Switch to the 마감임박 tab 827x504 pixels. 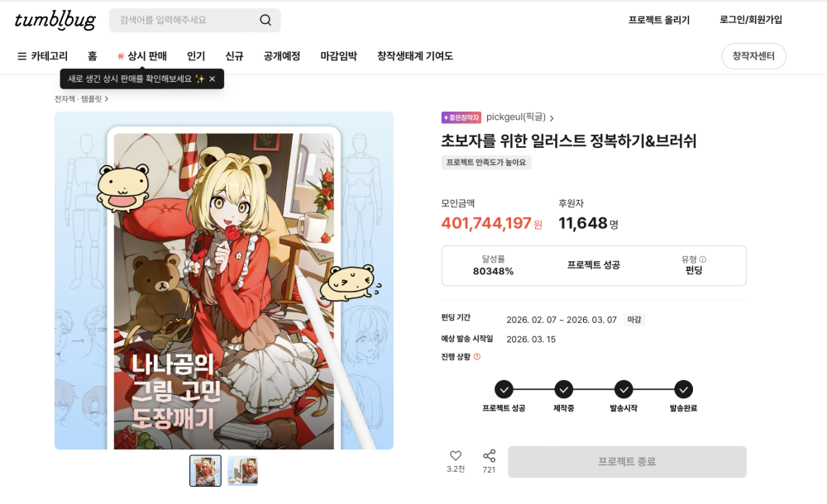coord(338,56)
